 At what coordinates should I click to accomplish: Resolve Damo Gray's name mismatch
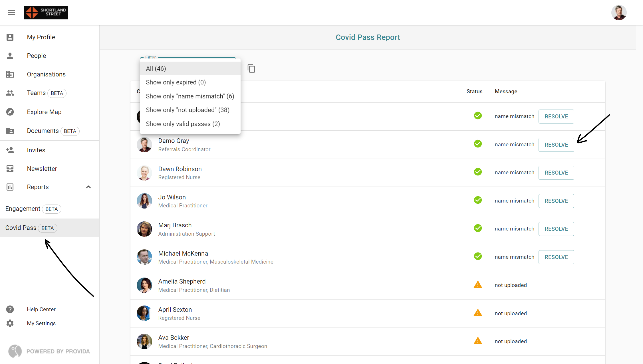coord(556,145)
